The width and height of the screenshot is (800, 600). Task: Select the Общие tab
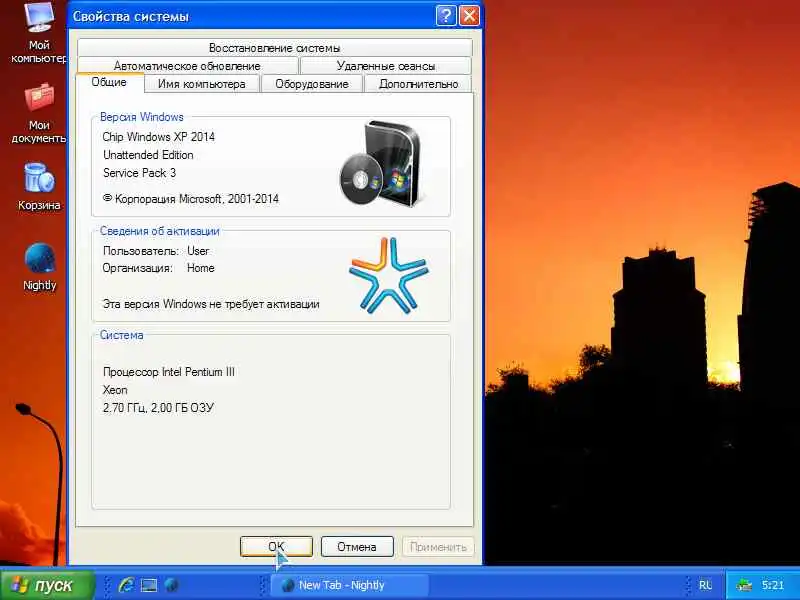pyautogui.click(x=109, y=82)
